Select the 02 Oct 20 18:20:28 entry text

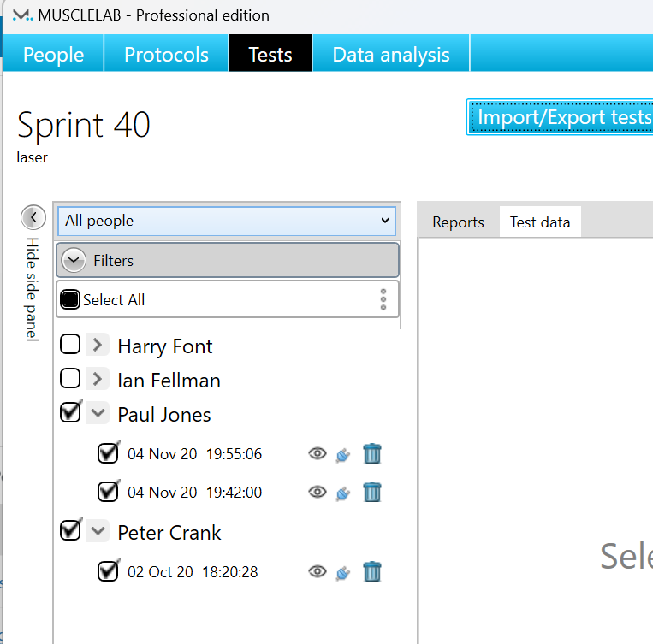[x=193, y=572]
